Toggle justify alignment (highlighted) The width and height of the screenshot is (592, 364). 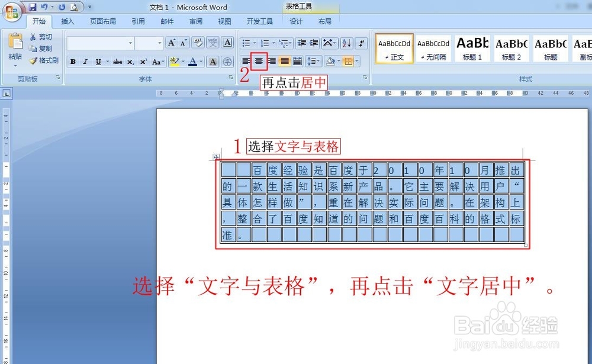pos(285,61)
